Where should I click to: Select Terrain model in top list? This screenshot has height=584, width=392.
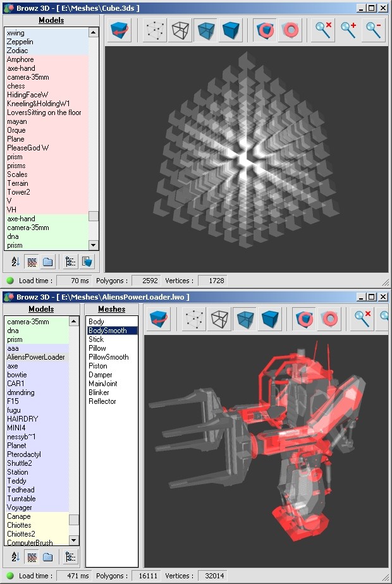(47, 183)
